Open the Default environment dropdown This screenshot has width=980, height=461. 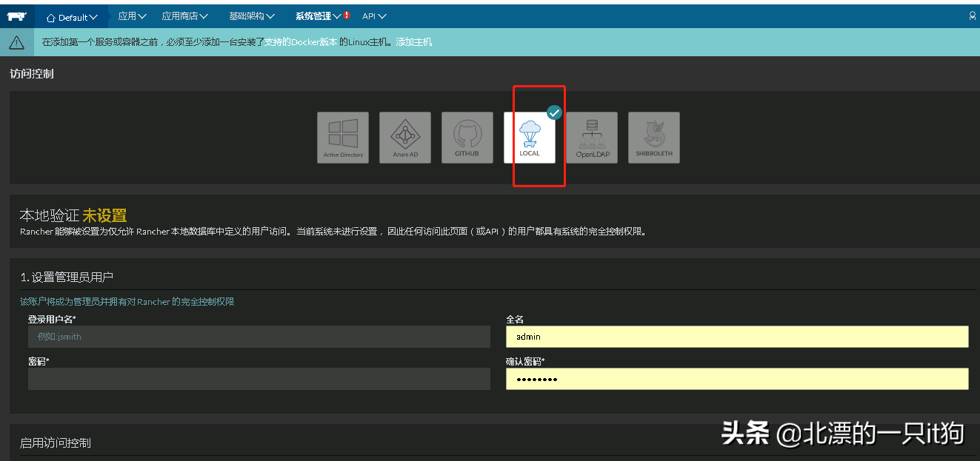click(x=72, y=17)
